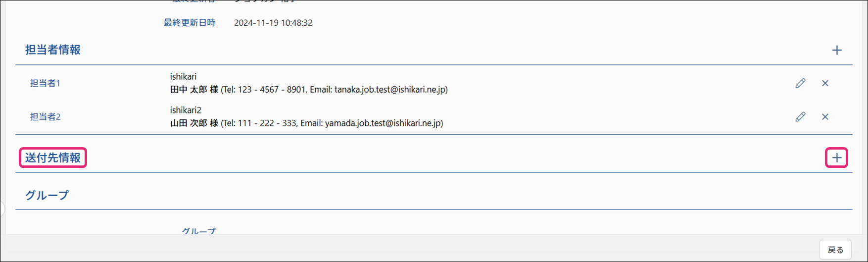This screenshot has height=262, width=868.
Task: Delete 担当者1 using the X icon
Action: [x=825, y=83]
